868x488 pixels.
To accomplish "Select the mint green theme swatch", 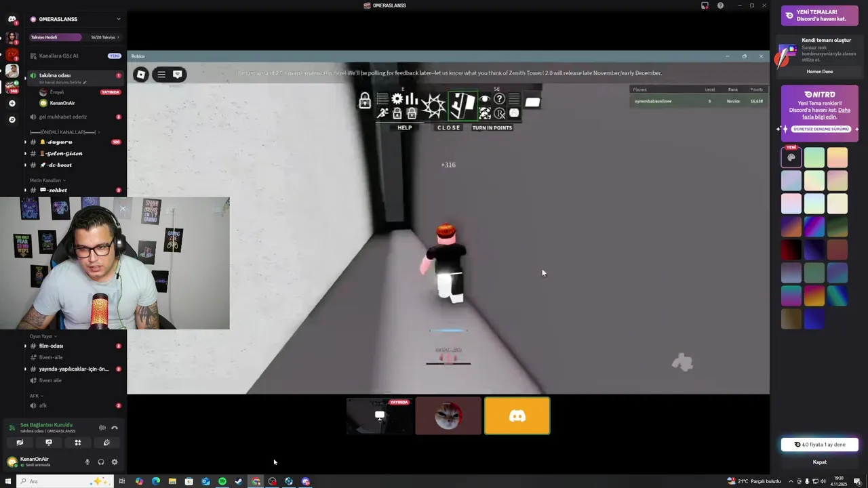I will 814,157.
